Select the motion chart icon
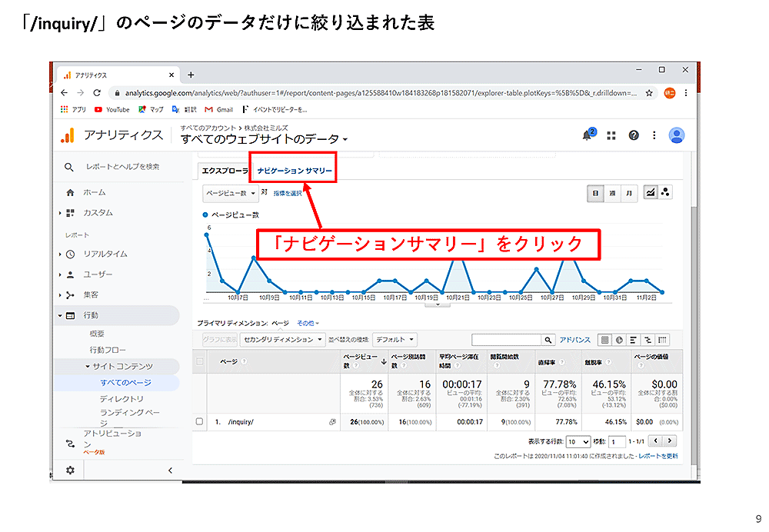Screen dimensions: 769x532 click(x=665, y=193)
